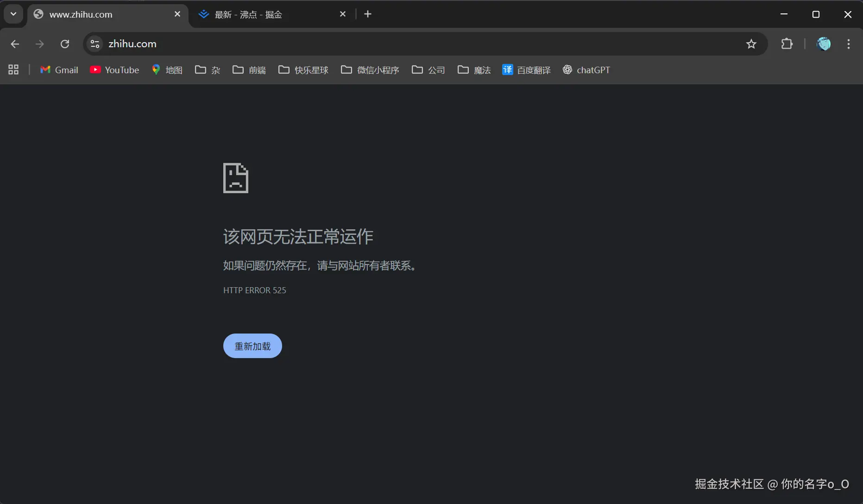The image size is (863, 504).
Task: Open Gmail from the bookmarks bar
Action: click(x=58, y=70)
